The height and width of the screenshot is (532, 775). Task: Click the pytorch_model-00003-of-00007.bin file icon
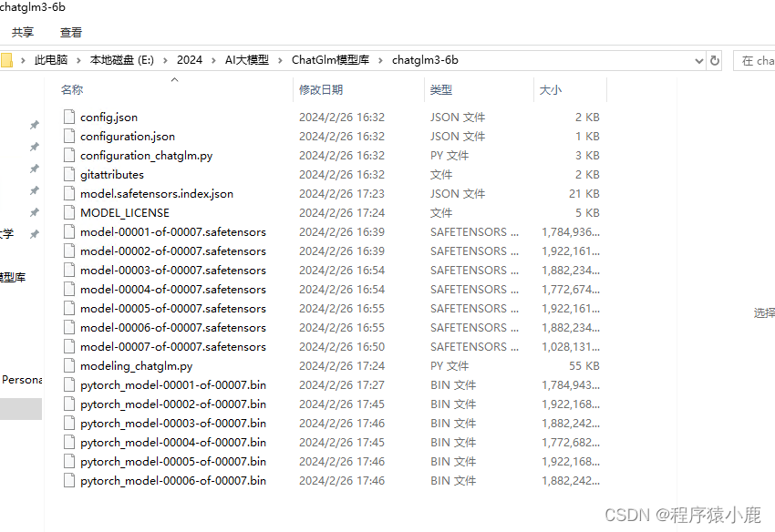pyautogui.click(x=69, y=424)
